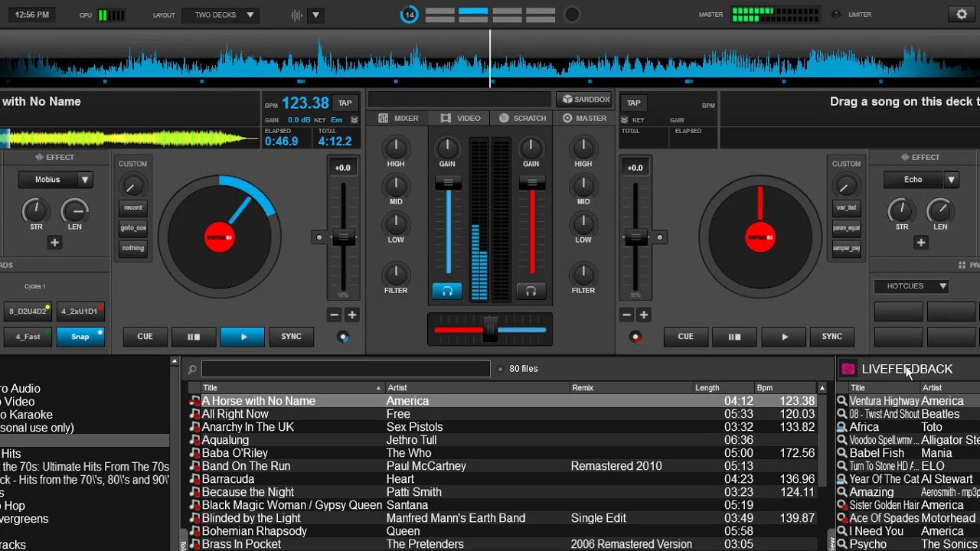Click the record icon at top center
Screen dimensions: 980x551
(572, 15)
